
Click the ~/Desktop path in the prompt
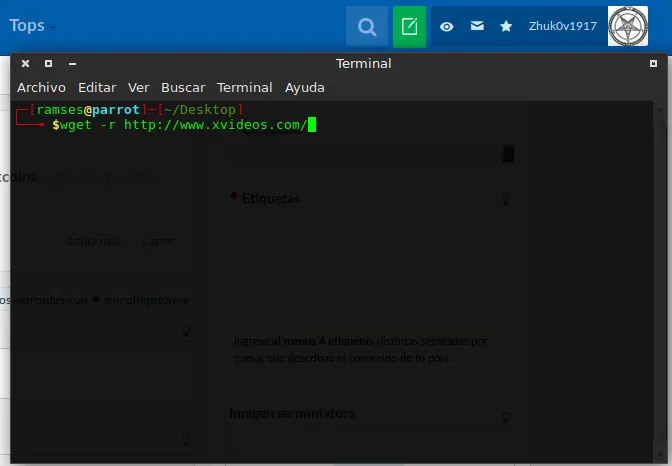(x=199, y=110)
